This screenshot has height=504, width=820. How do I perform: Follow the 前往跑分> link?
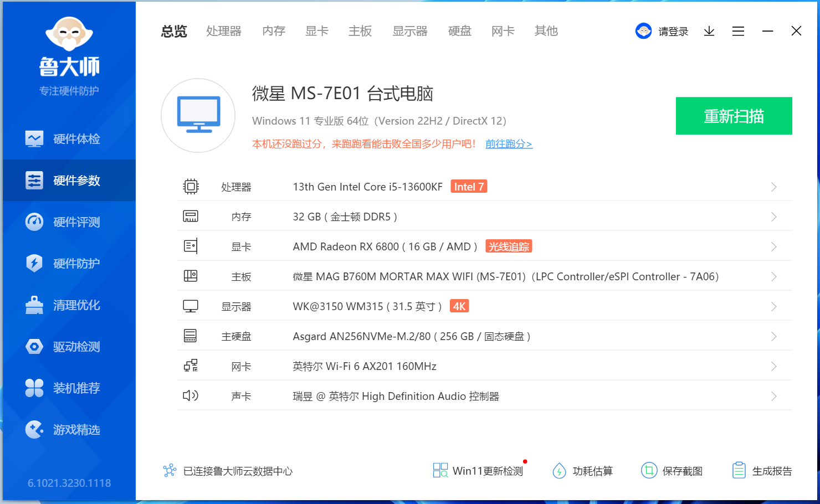click(509, 144)
